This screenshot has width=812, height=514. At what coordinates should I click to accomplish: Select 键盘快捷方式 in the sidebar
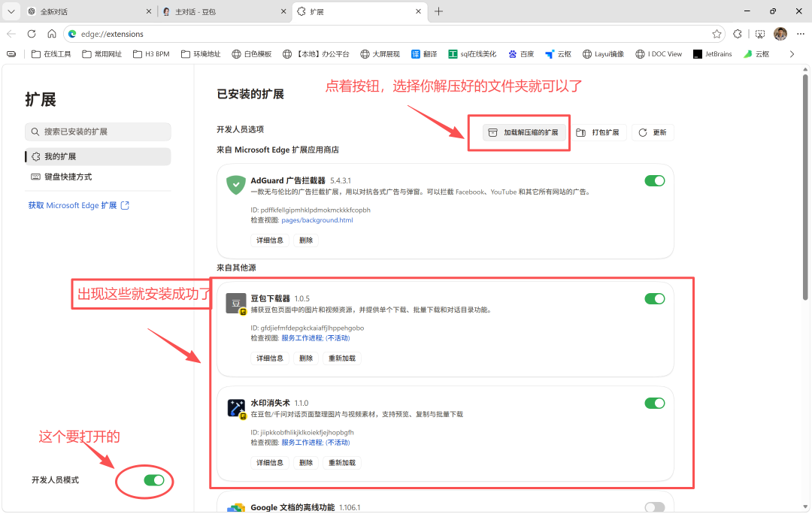[x=98, y=177]
